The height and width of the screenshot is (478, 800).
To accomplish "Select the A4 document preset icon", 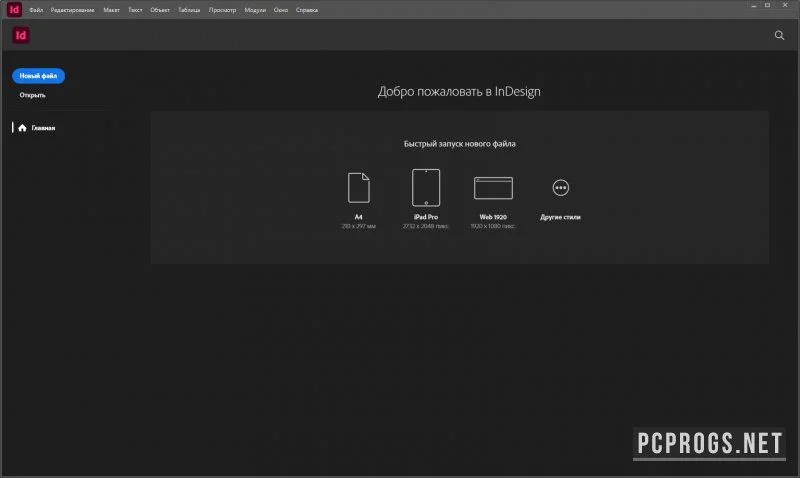I will [359, 188].
